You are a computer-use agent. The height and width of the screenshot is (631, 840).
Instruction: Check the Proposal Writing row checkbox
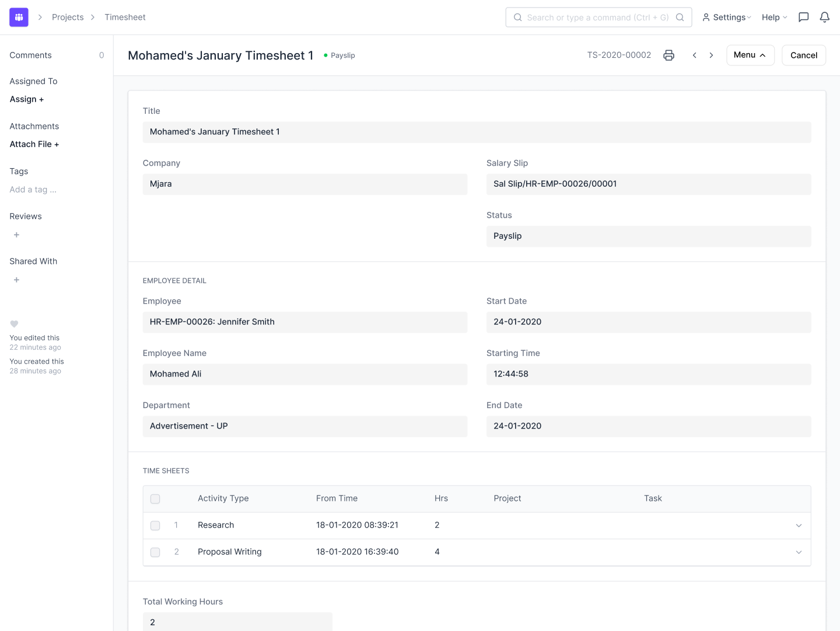[155, 552]
